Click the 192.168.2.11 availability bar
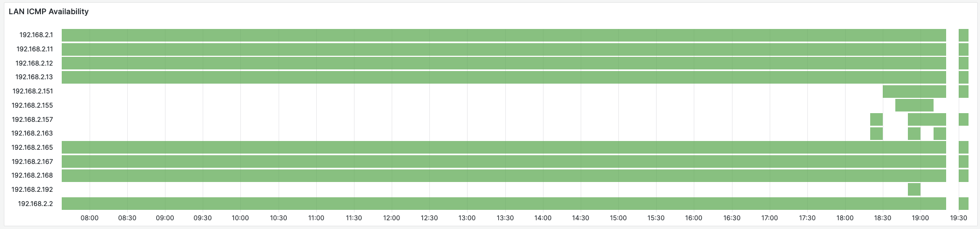Image resolution: width=980 pixels, height=229 pixels. click(504, 49)
